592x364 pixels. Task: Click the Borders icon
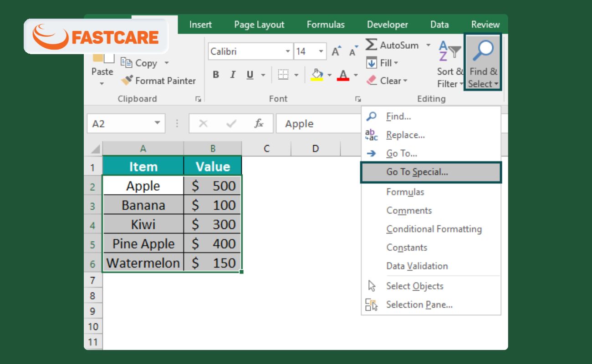[283, 75]
